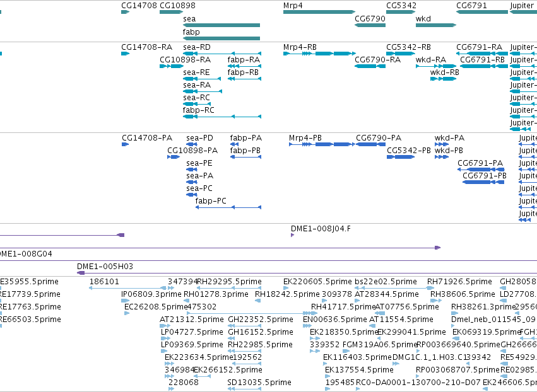
Task: Select the fabp-PB protein feature
Action: (x=245, y=157)
